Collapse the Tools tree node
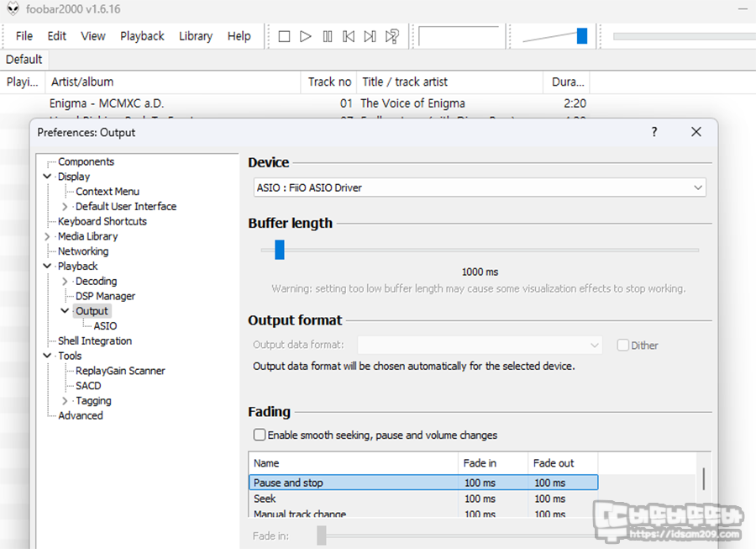 pyautogui.click(x=47, y=356)
